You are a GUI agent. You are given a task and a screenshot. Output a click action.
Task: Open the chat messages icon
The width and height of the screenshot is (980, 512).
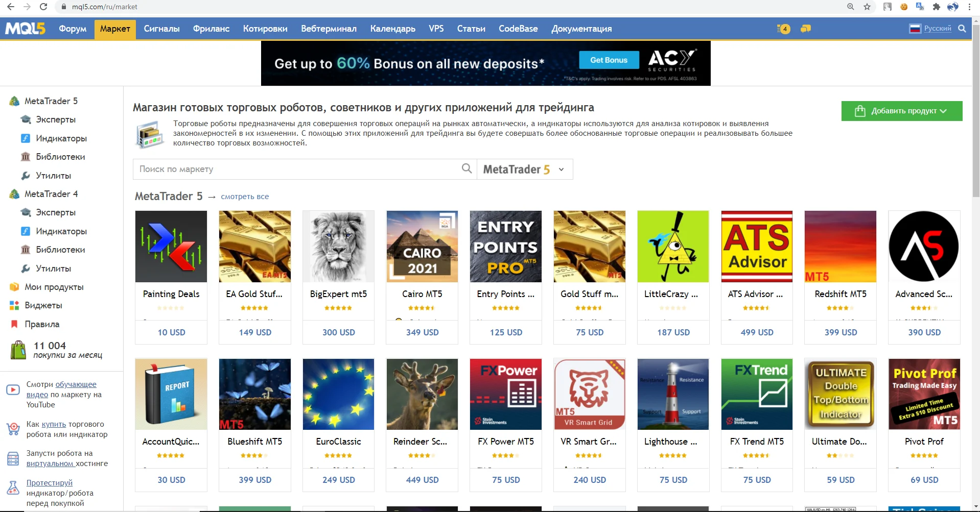(806, 29)
